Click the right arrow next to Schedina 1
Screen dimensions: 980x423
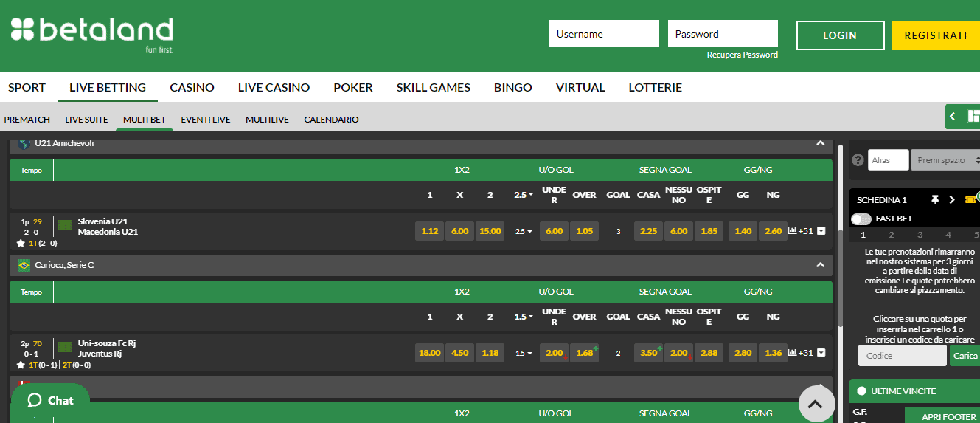click(x=952, y=199)
